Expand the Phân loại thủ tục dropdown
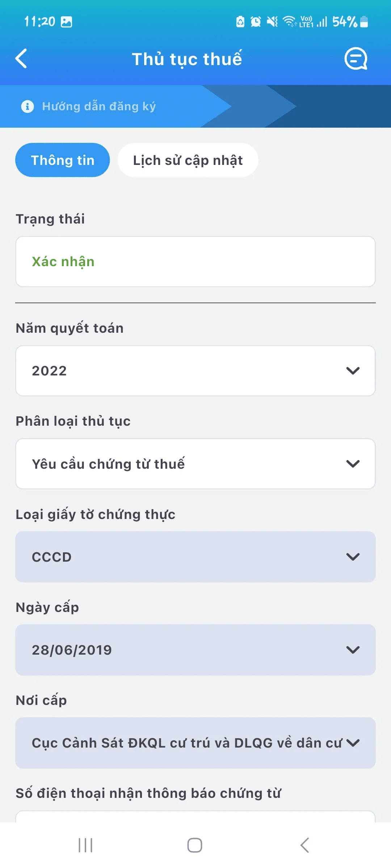This screenshot has height=868, width=391. 195,464
